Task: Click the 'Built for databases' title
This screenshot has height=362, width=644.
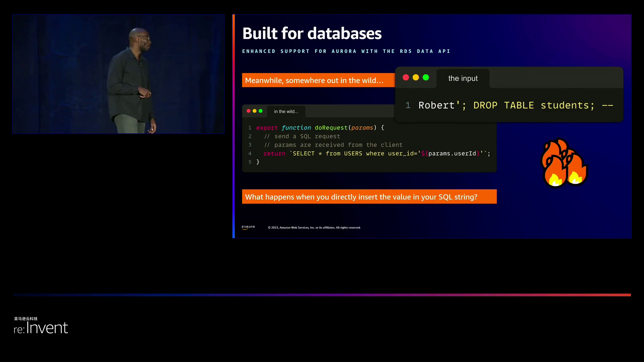Action: pyautogui.click(x=312, y=34)
